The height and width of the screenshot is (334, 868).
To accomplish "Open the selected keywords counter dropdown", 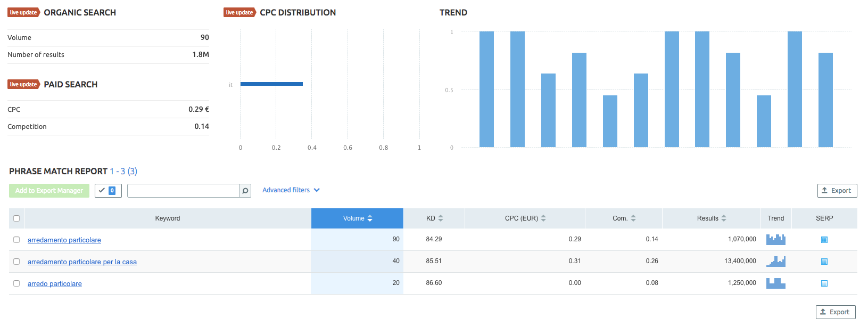I will (x=108, y=191).
